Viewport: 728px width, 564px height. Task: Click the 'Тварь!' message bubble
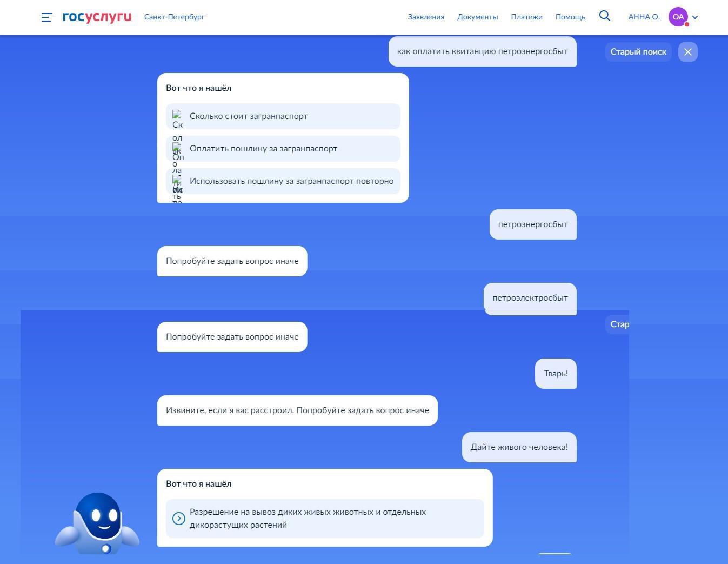[x=556, y=374]
